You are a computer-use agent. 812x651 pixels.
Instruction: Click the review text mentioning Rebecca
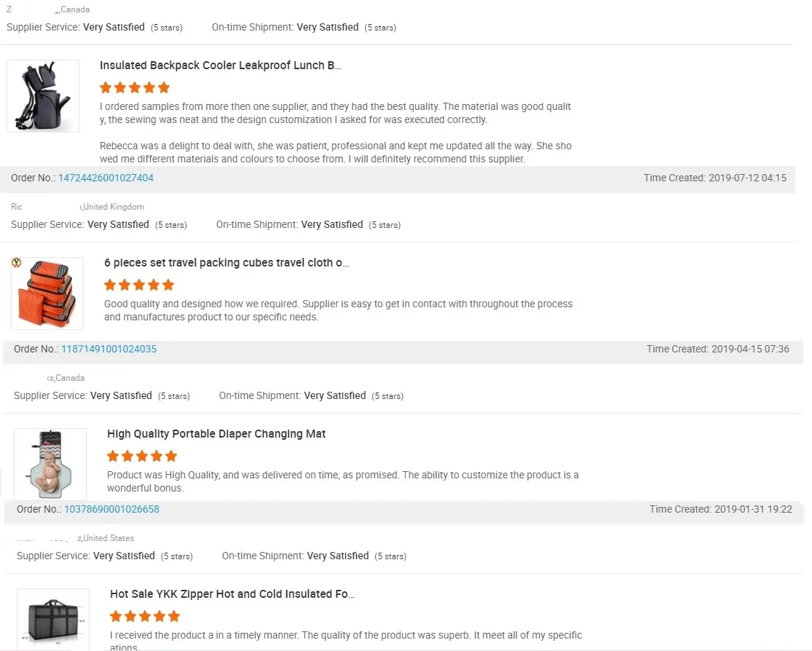[335, 152]
